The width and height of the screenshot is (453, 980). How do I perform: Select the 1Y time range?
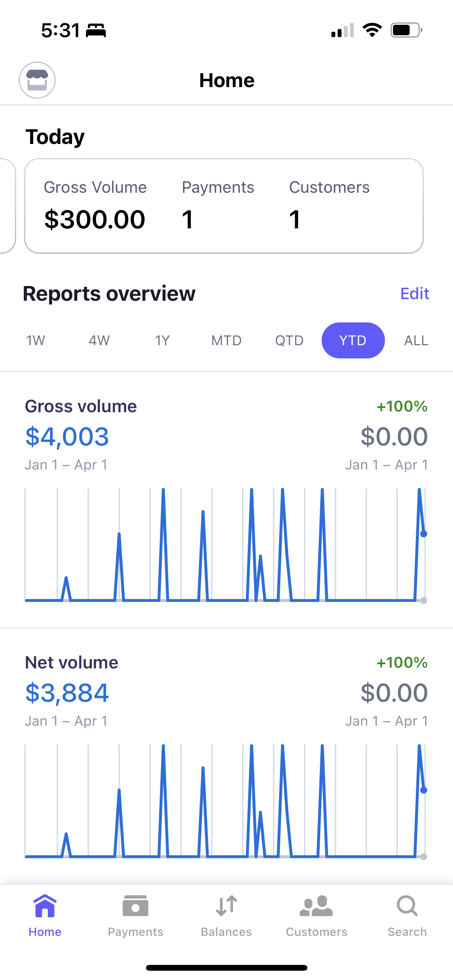(162, 341)
